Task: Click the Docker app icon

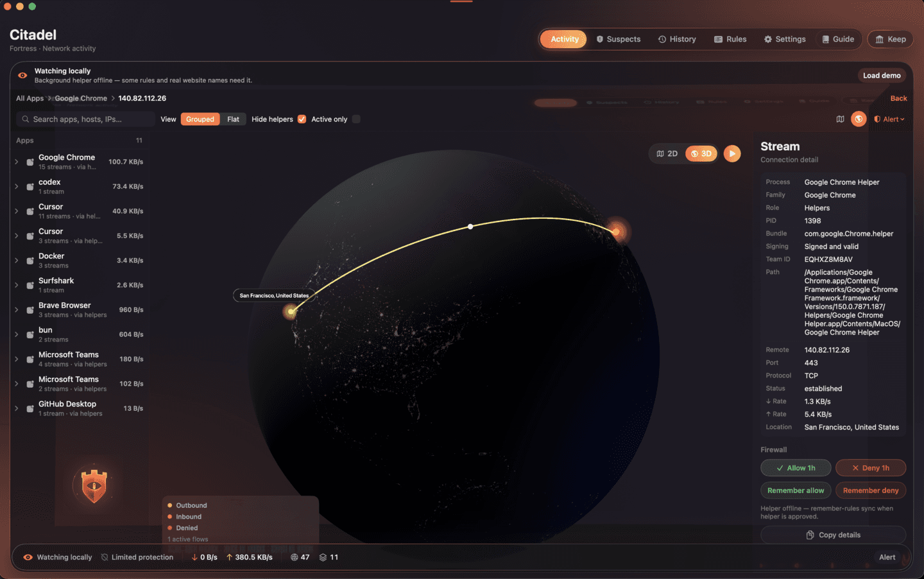Action: 30,261
